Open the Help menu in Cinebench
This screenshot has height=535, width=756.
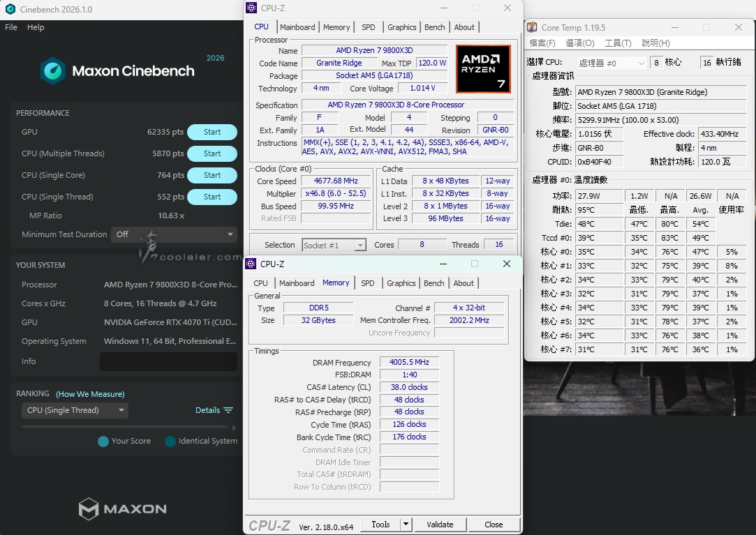pos(36,27)
